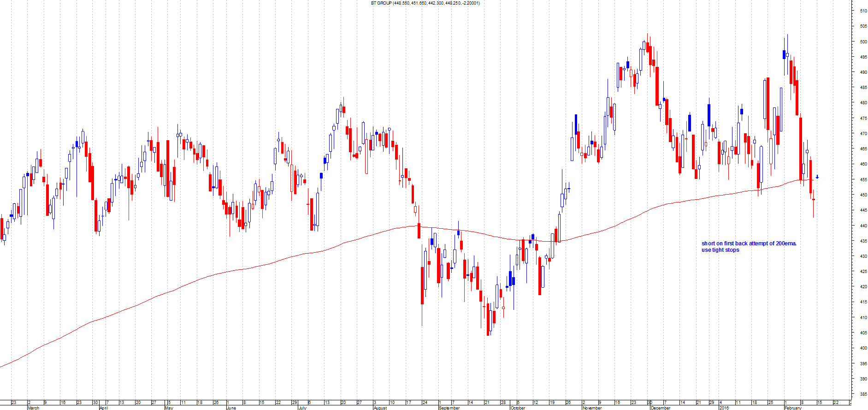Select the November month label
Viewport: 868px width, 410px height.
592,408
